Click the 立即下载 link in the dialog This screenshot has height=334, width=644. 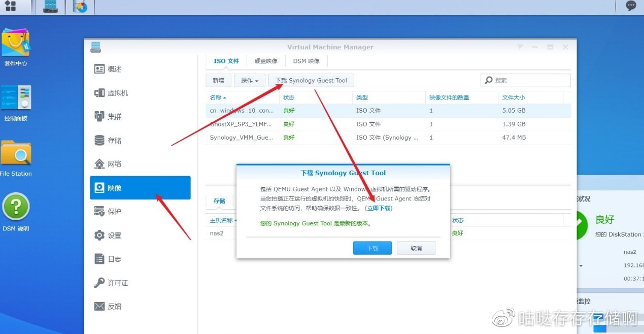click(x=380, y=208)
